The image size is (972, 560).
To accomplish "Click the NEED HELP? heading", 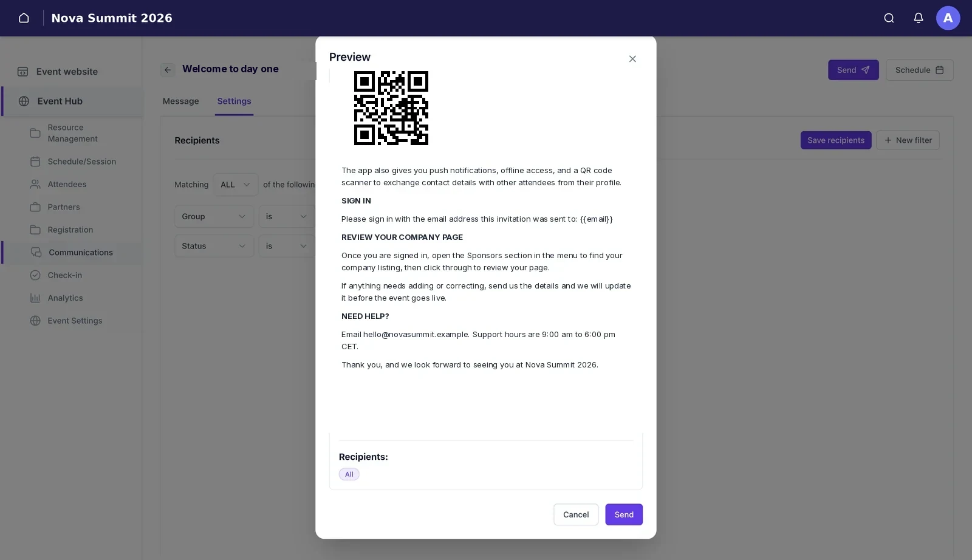I will (x=365, y=316).
